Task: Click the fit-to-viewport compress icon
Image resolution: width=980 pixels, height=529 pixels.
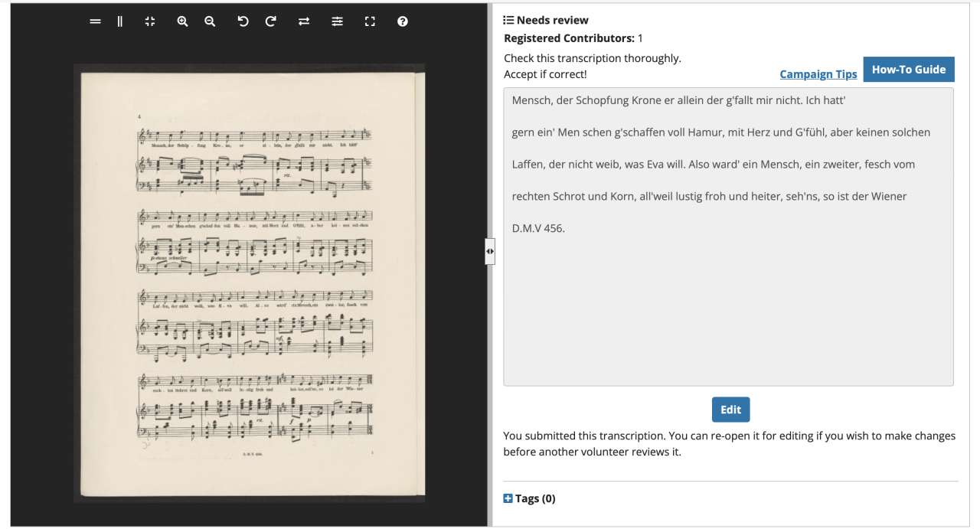Action: (150, 21)
